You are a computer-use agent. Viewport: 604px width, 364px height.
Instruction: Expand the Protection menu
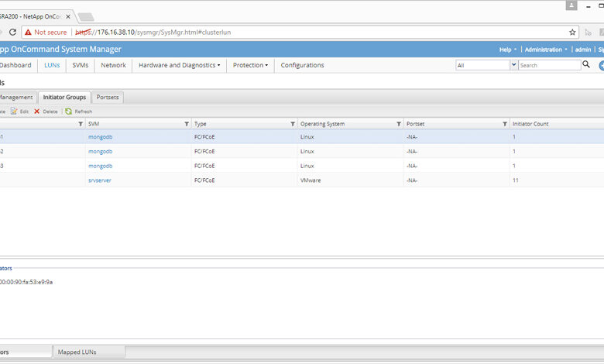point(250,65)
